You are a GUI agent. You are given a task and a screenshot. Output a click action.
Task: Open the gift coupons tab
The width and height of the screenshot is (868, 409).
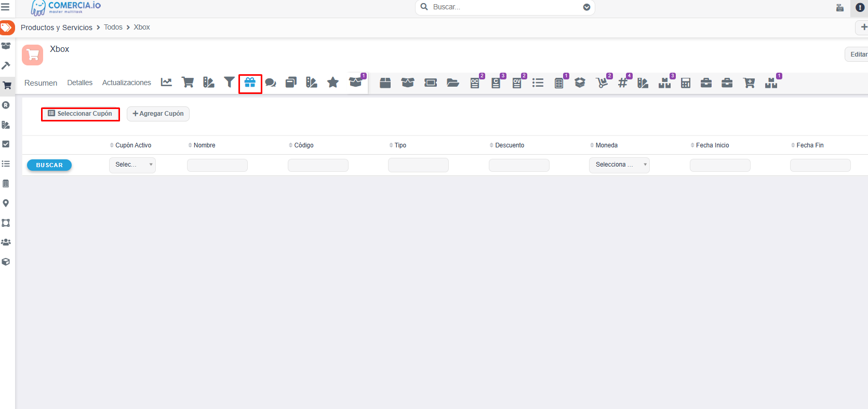(x=250, y=82)
